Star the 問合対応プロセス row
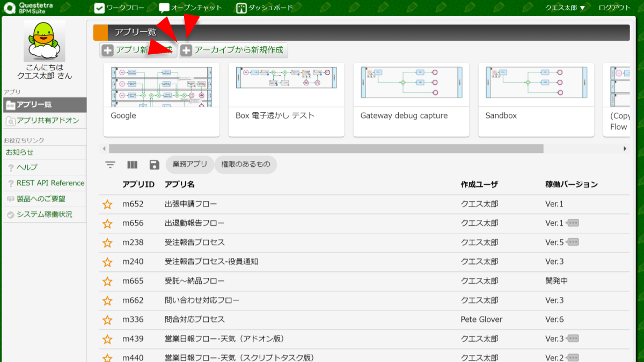Screen dimensions: 644x362 click(107, 320)
